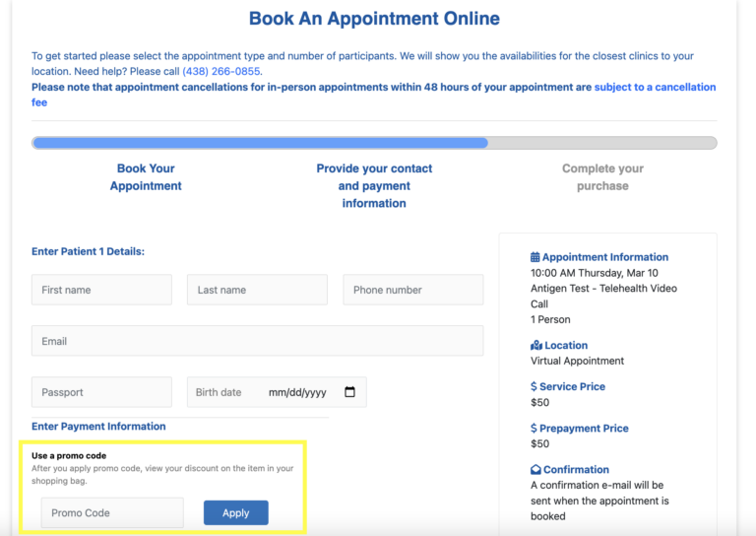Click the map icon next to Location
756x536 pixels.
(536, 346)
